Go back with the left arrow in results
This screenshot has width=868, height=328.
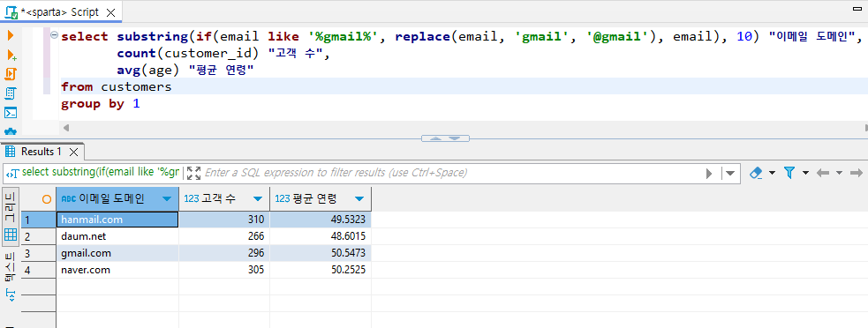pyautogui.click(x=823, y=173)
